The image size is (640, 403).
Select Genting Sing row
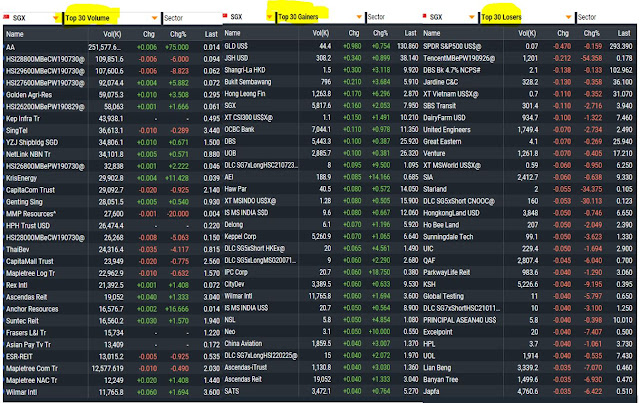[x=113, y=202]
